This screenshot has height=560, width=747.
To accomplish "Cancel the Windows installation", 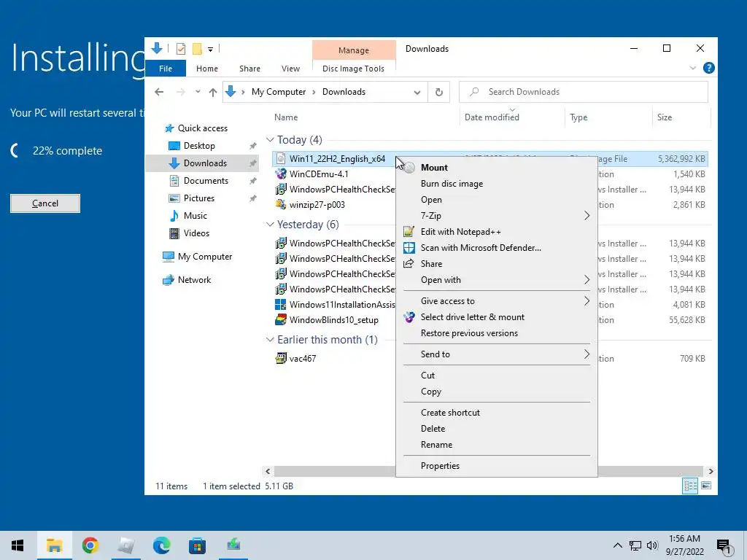I will pyautogui.click(x=45, y=203).
